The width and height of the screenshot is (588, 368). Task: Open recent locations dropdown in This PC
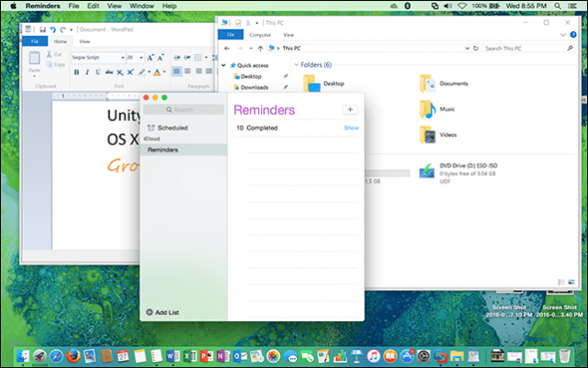(x=251, y=49)
